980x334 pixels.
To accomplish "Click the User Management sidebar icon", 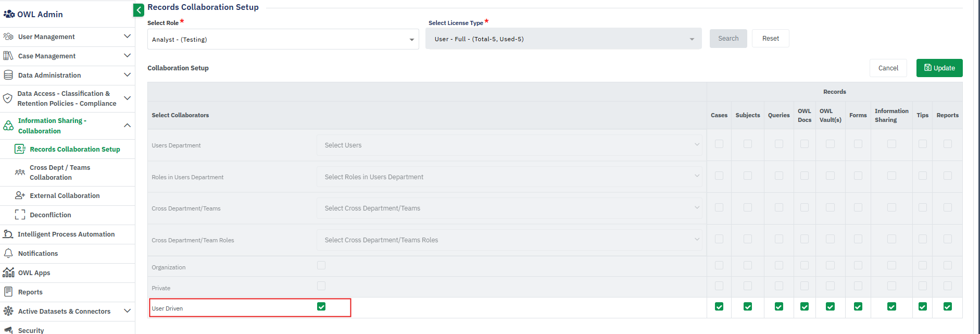I will [8, 36].
